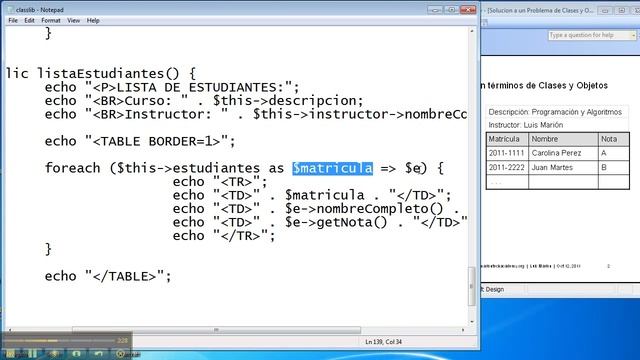Close the classlib Notepad window

coord(468,9)
